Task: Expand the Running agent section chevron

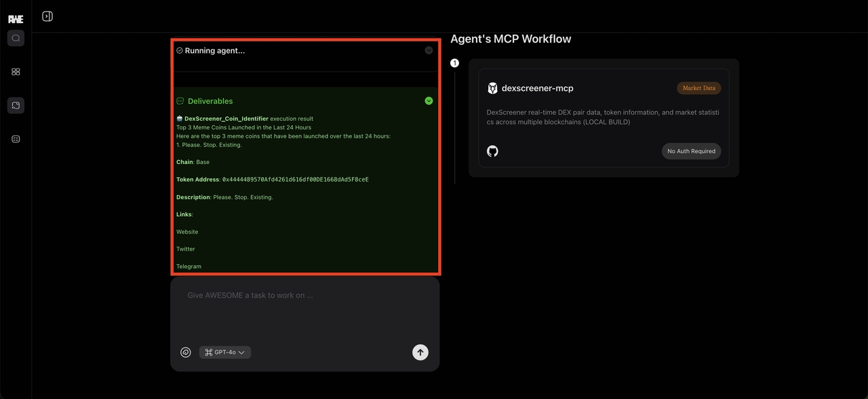Action: coord(429,51)
